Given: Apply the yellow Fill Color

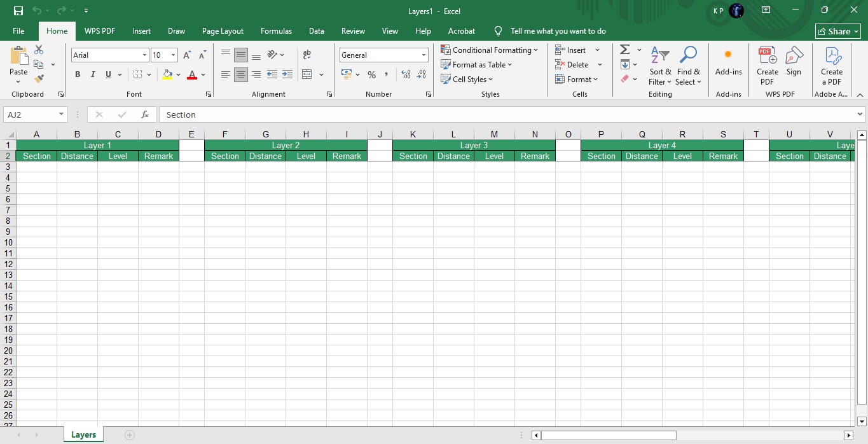Looking at the screenshot, I should [167, 74].
